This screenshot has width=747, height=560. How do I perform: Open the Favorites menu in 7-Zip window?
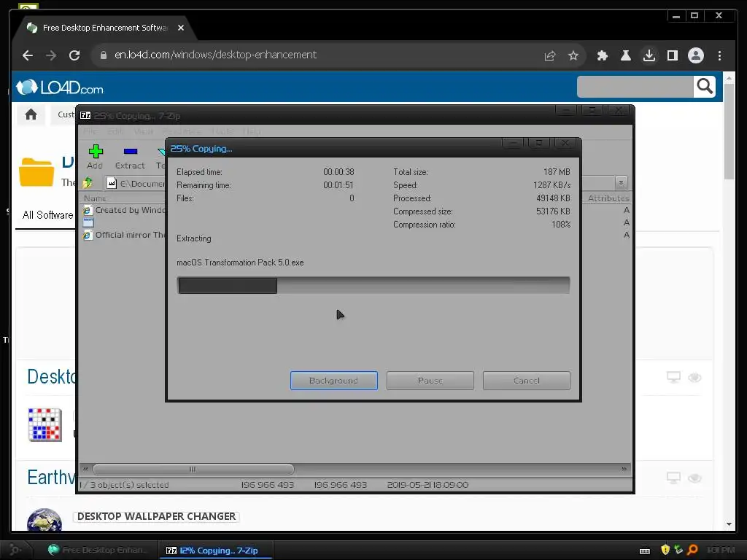click(x=182, y=131)
